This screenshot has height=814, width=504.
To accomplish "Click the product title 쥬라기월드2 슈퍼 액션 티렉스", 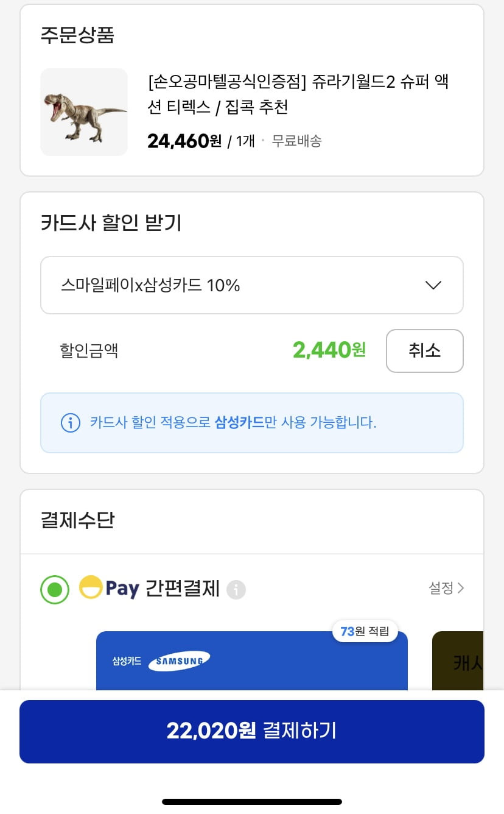I will pos(298,94).
